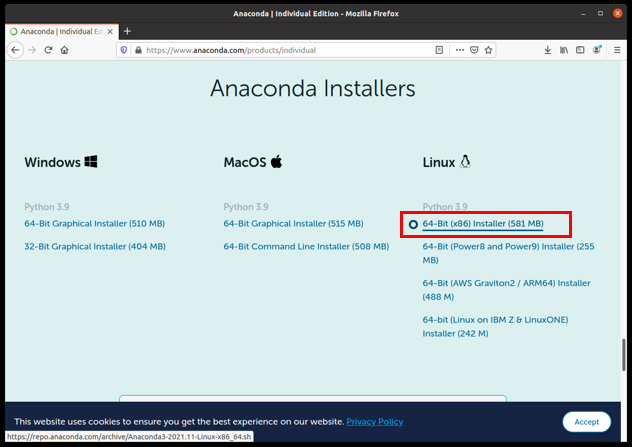
Task: Download Linux on IBM Z & LinuxONE installer
Action: [495, 326]
